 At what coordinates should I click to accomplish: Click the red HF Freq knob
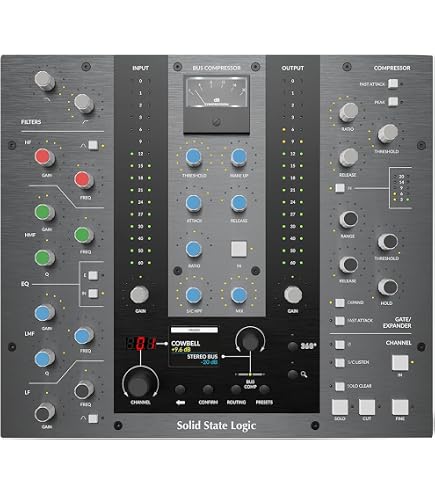84,179
